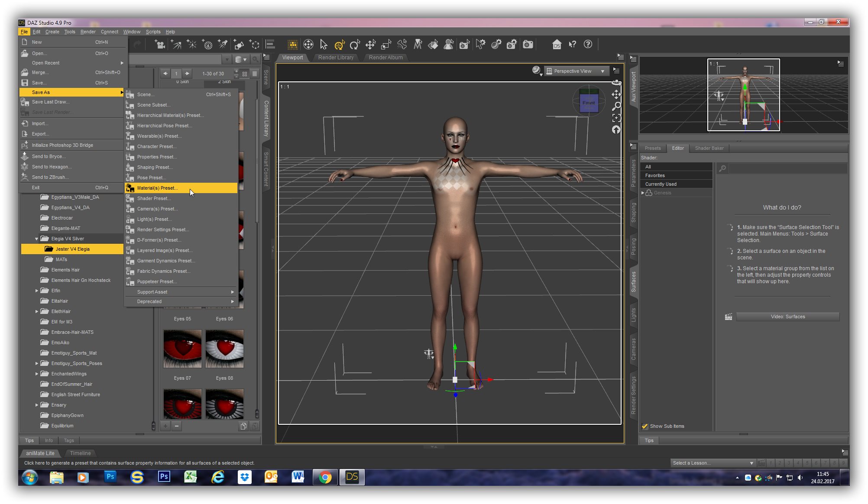This screenshot has width=868, height=504.
Task: Switch content view to list mode
Action: [255, 74]
